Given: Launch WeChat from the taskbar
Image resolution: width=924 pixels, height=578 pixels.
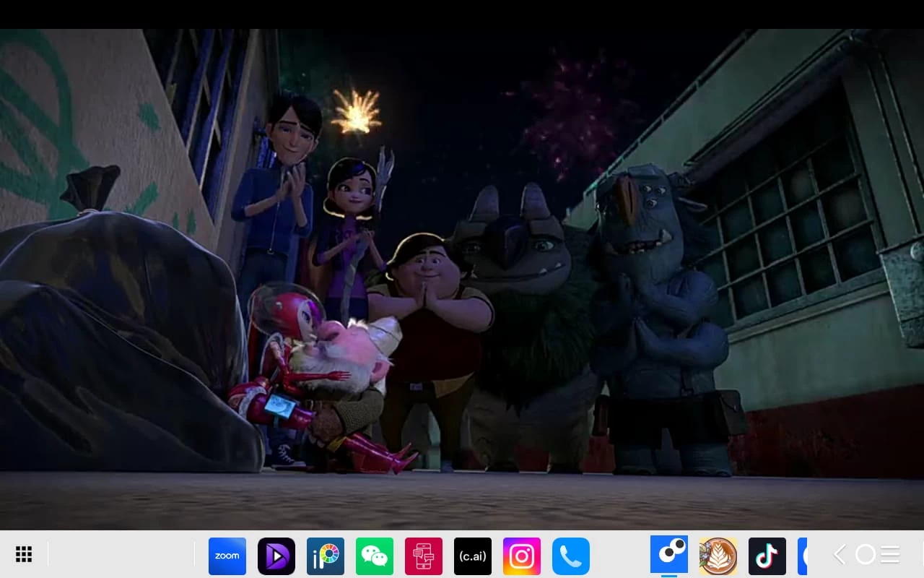Looking at the screenshot, I should pyautogui.click(x=375, y=556).
